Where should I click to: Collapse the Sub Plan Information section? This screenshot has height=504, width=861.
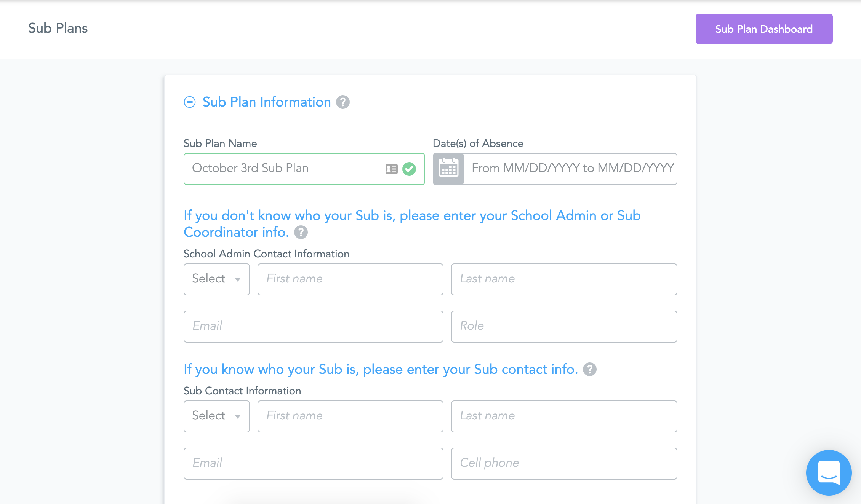pyautogui.click(x=190, y=102)
